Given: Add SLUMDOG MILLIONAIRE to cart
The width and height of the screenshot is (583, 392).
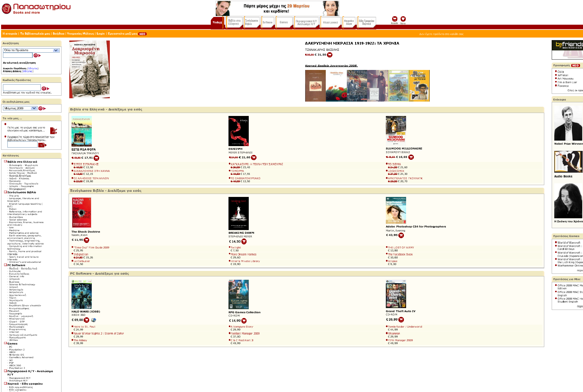Looking at the screenshot, I should (411, 157).
